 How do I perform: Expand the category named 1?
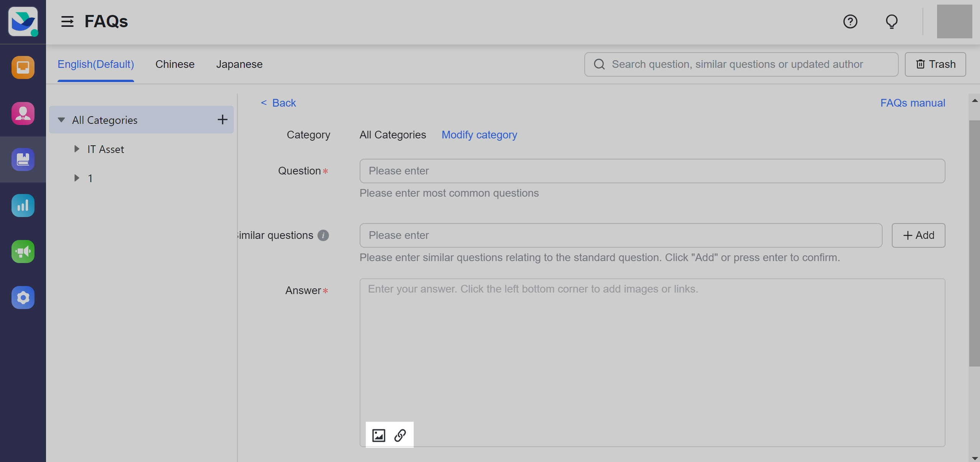[x=77, y=178]
